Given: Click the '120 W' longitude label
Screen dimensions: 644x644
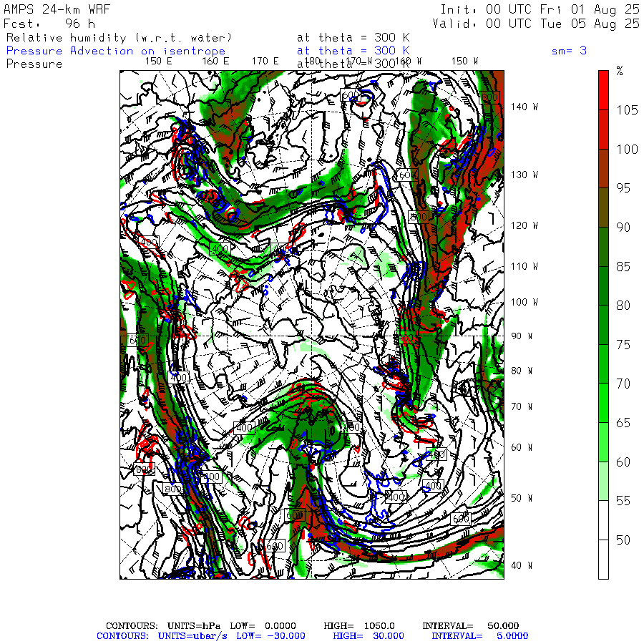Looking at the screenshot, I should 524,225.
